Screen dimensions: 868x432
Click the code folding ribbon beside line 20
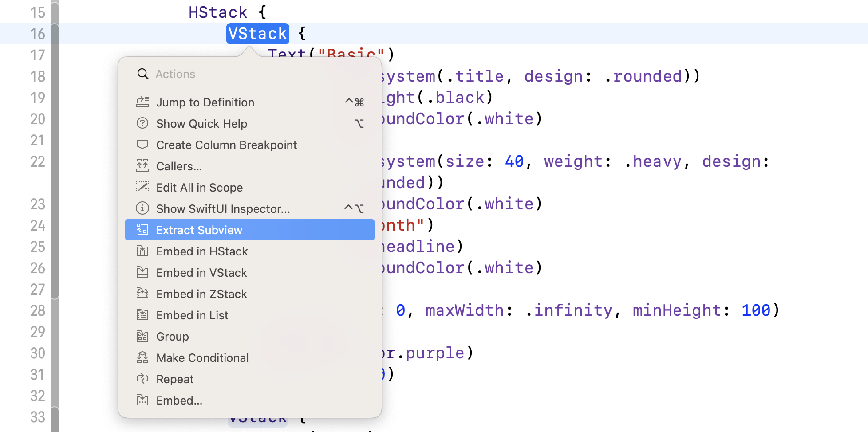click(55, 119)
